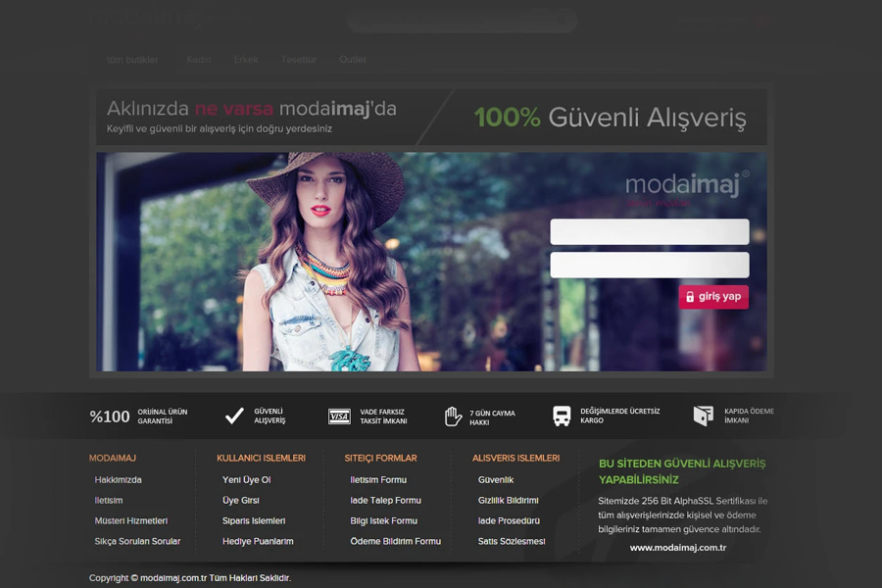The width and height of the screenshot is (882, 588).
Task: Open Iade Talep Formu link
Action: [x=385, y=500]
